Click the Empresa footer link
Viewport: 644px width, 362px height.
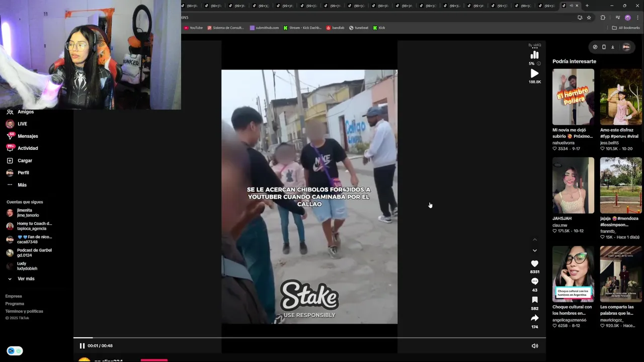coord(14,296)
